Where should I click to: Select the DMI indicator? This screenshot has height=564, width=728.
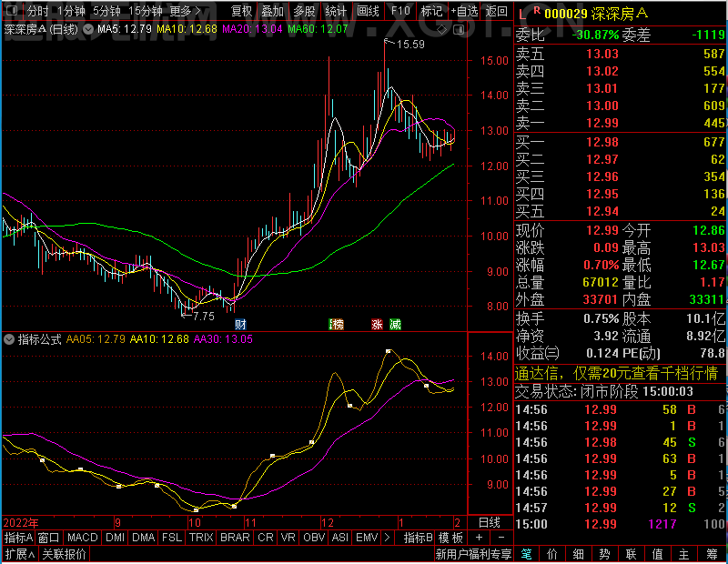pos(116,538)
